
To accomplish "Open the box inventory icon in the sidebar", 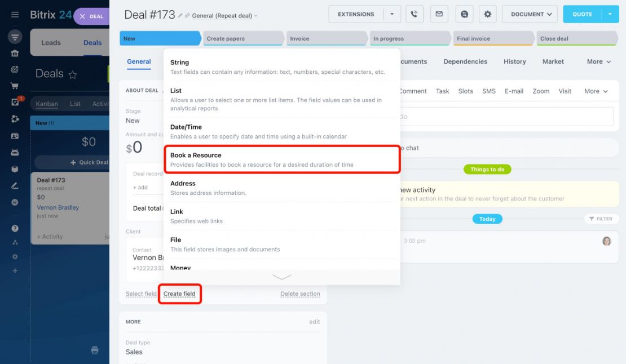I will click(x=15, y=169).
